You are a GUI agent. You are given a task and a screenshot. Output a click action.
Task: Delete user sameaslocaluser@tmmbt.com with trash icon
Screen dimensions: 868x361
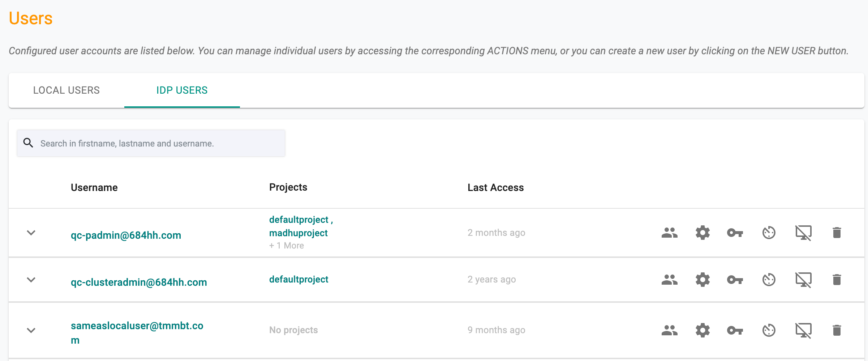pyautogui.click(x=837, y=330)
